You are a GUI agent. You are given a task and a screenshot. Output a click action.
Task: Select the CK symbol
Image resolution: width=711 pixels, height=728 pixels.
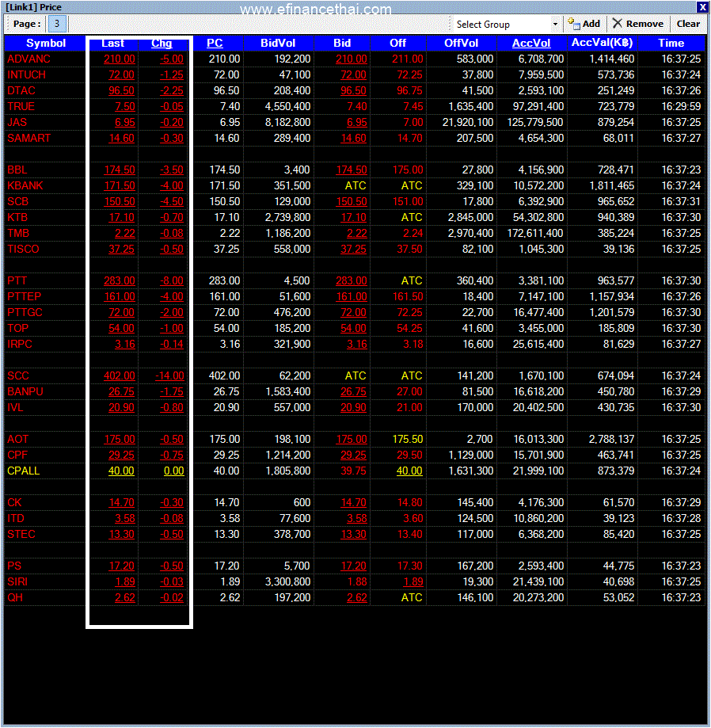[14, 502]
